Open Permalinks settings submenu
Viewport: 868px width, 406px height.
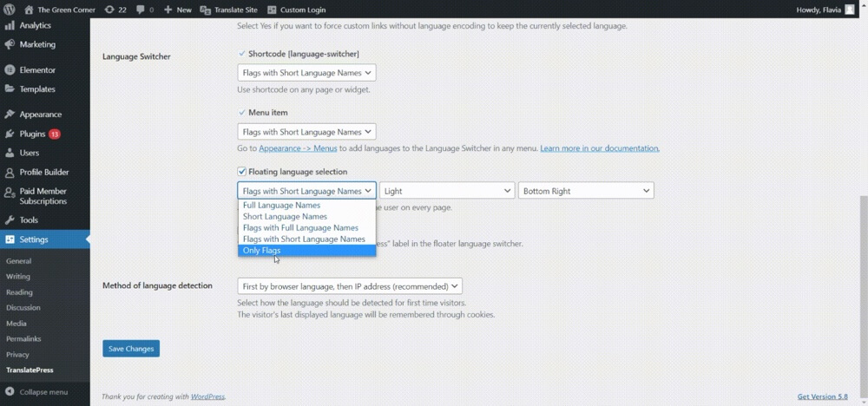click(x=23, y=338)
